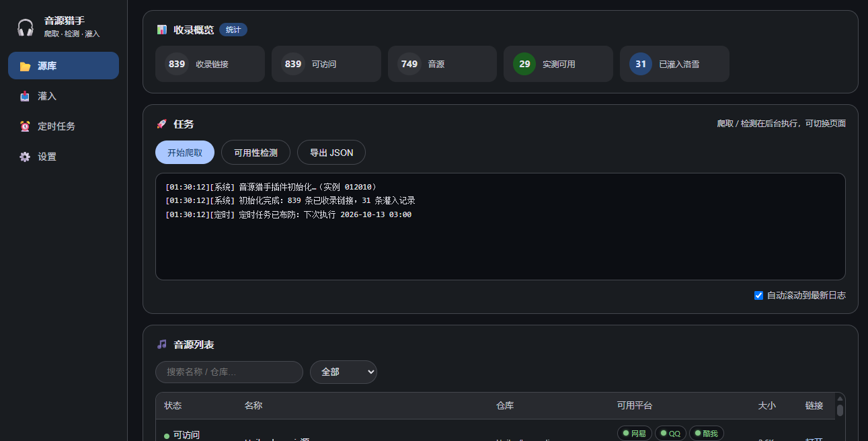The height and width of the screenshot is (441, 868).
Task: Click the headphones logo icon
Action: click(26, 27)
